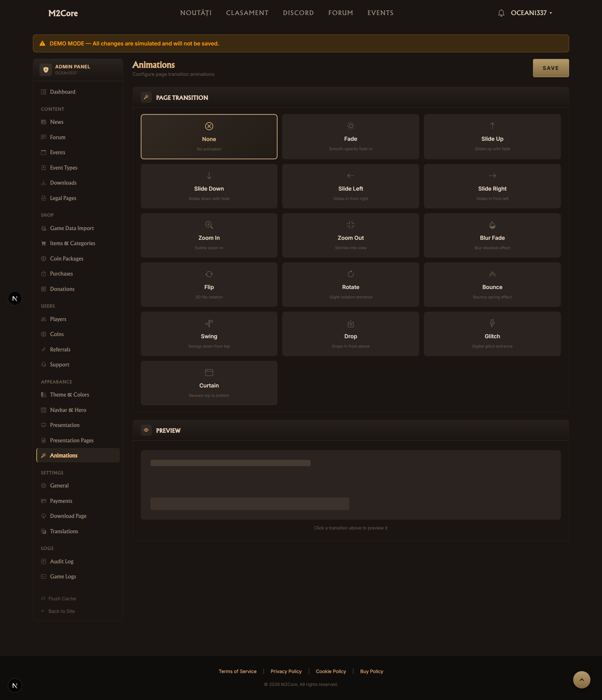
Task: Click the preview placeholder area
Action: (x=350, y=485)
